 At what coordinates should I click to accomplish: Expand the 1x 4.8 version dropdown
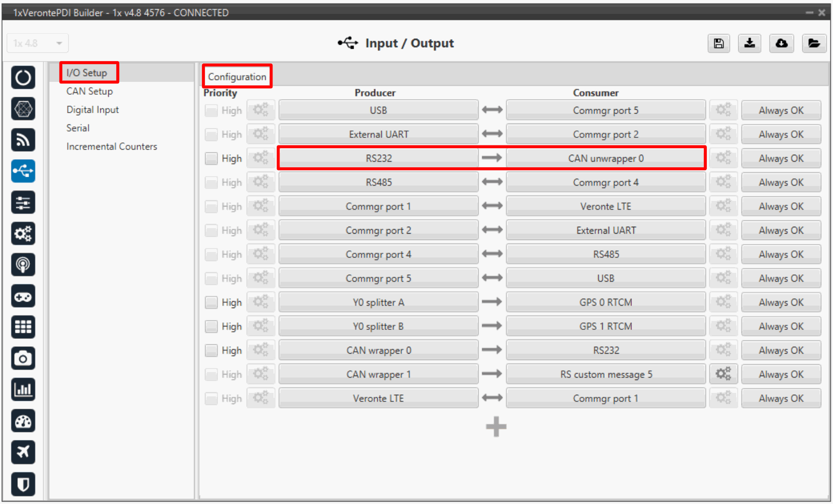[38, 43]
